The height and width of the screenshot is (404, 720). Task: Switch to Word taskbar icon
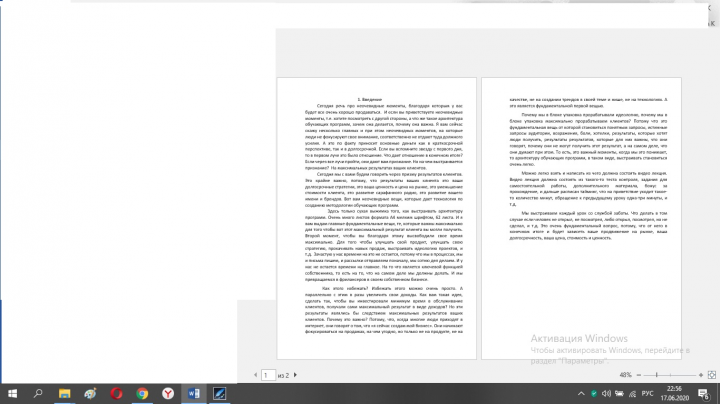coord(194,393)
